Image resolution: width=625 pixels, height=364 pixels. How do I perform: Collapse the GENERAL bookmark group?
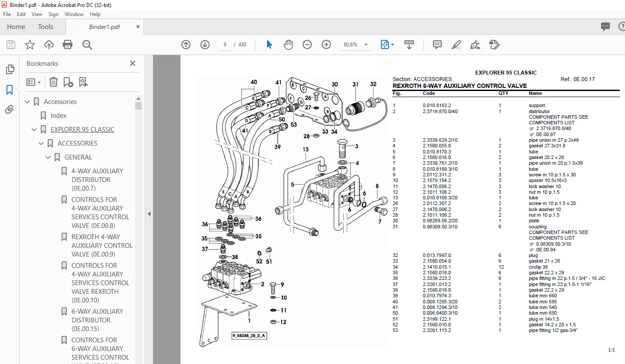tap(49, 157)
